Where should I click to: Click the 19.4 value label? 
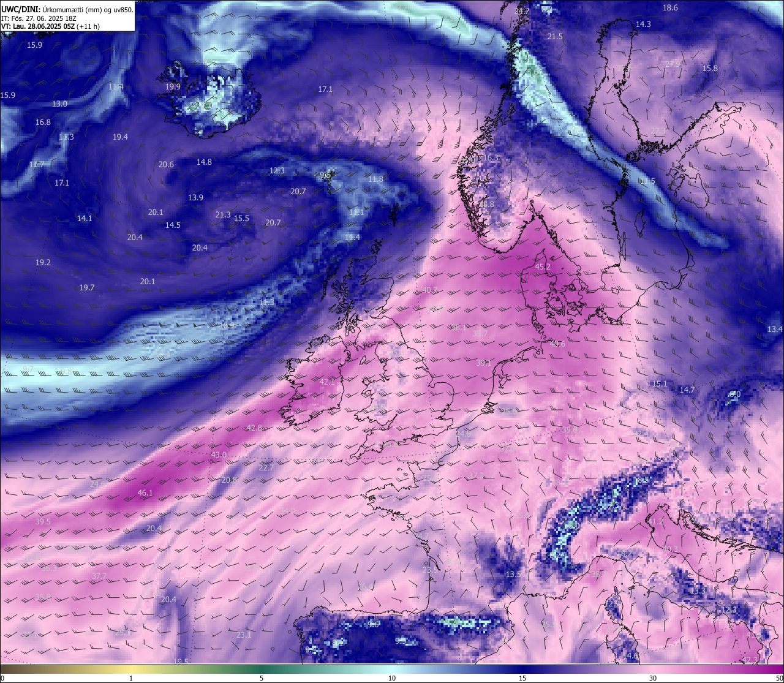coord(120,137)
